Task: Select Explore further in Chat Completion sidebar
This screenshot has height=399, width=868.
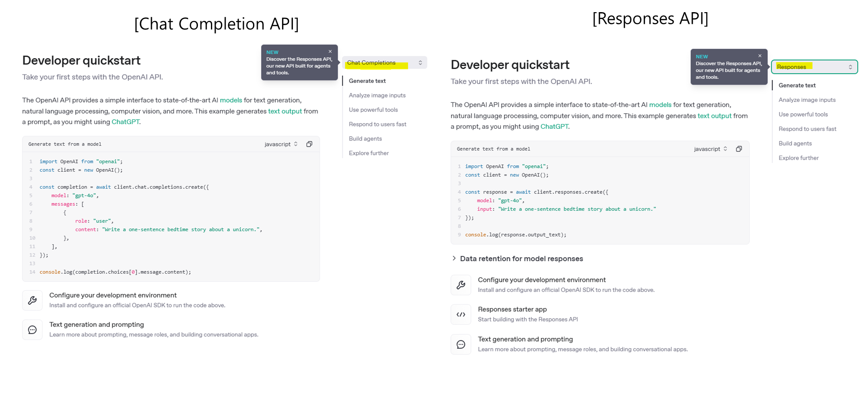Action: (x=369, y=153)
